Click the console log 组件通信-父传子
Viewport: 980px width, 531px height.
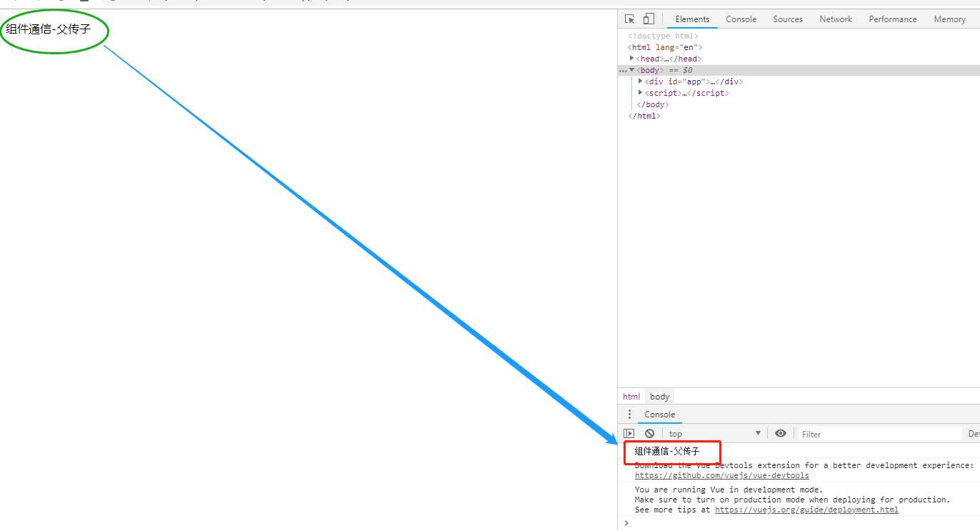point(667,452)
